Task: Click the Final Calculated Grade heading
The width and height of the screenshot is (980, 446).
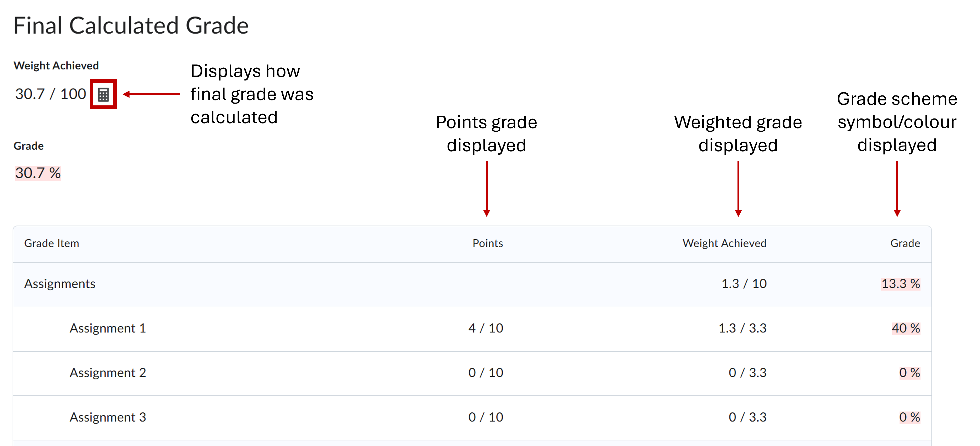Action: tap(131, 26)
